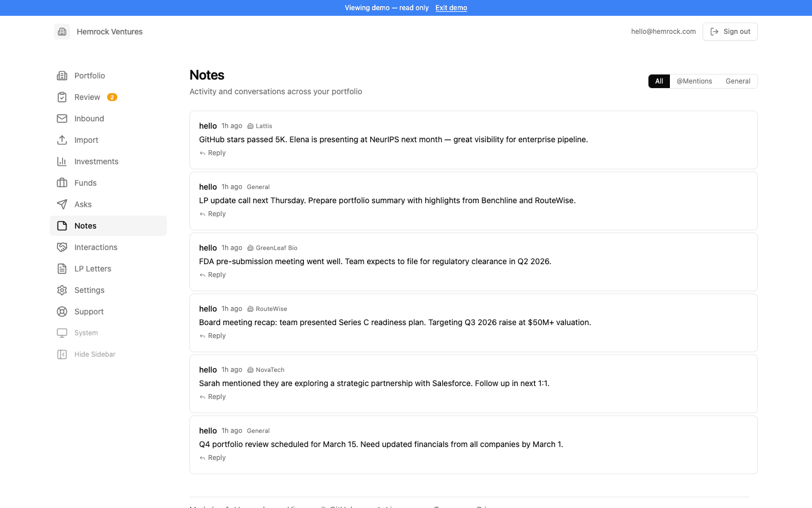Click the Support lifebuoy icon
Viewport: 812px width, 508px height.
(x=62, y=312)
